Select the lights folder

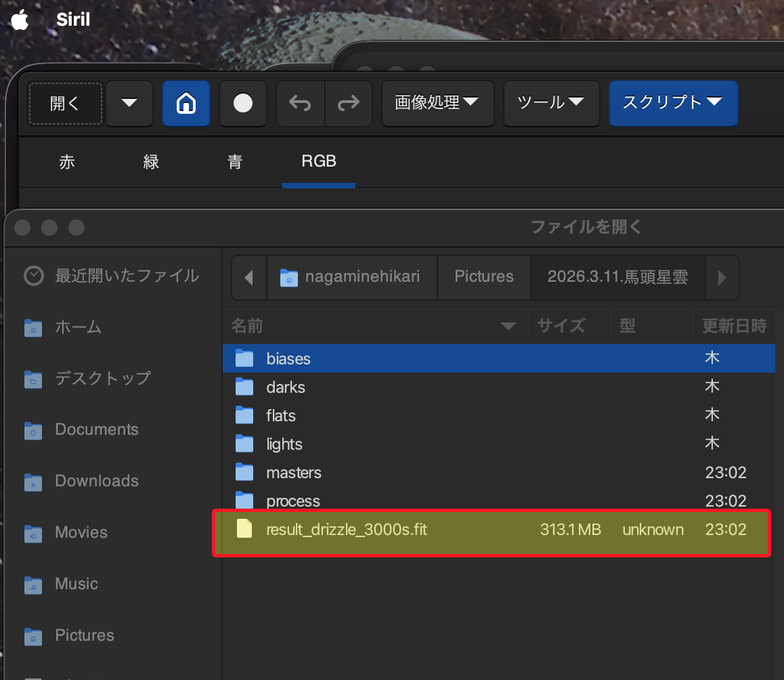click(x=284, y=444)
